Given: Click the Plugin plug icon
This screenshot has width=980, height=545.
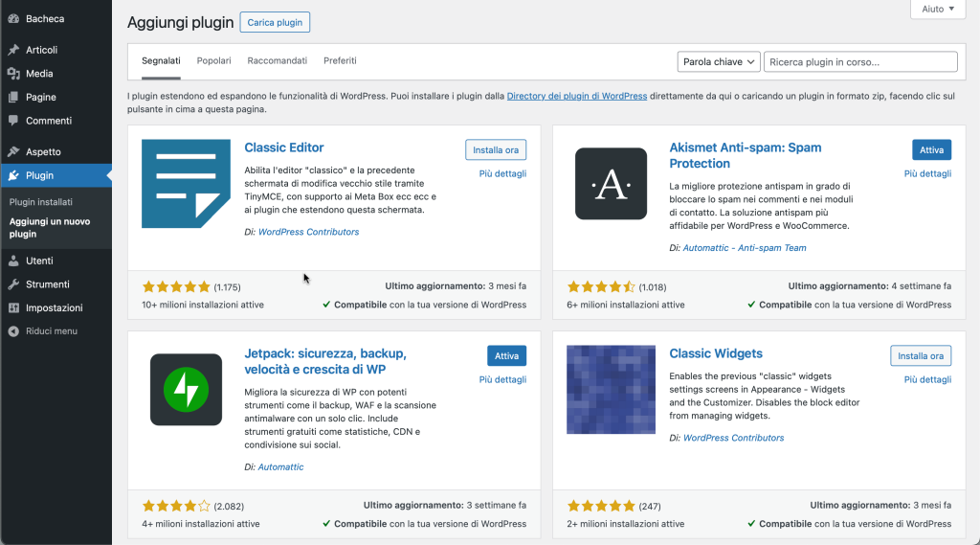Looking at the screenshot, I should point(13,175).
